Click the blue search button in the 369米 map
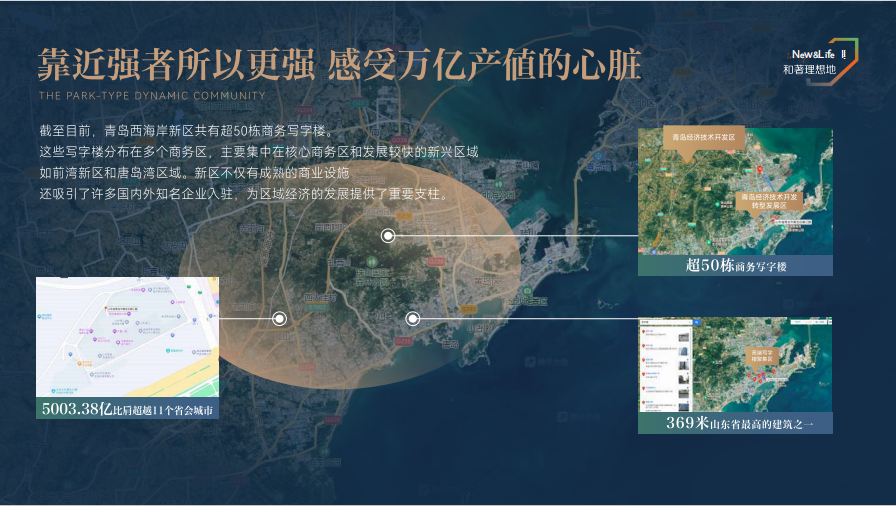896x506 pixels. 697,322
